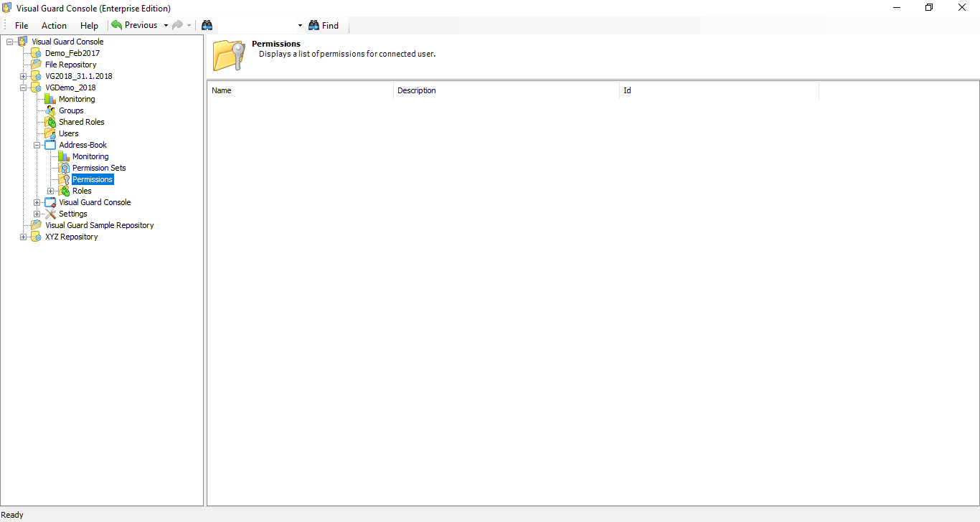
Task: Sort by the Name column header
Action: [301, 90]
